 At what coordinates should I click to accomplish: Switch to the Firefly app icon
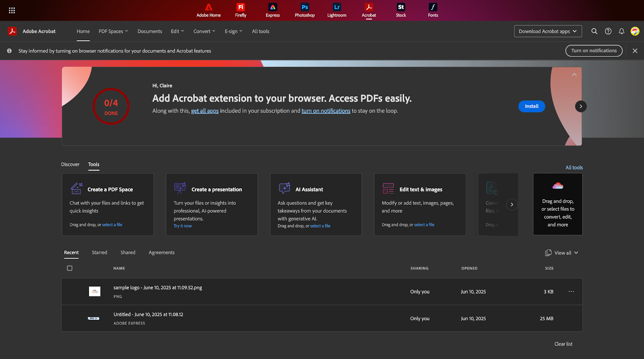[241, 10]
